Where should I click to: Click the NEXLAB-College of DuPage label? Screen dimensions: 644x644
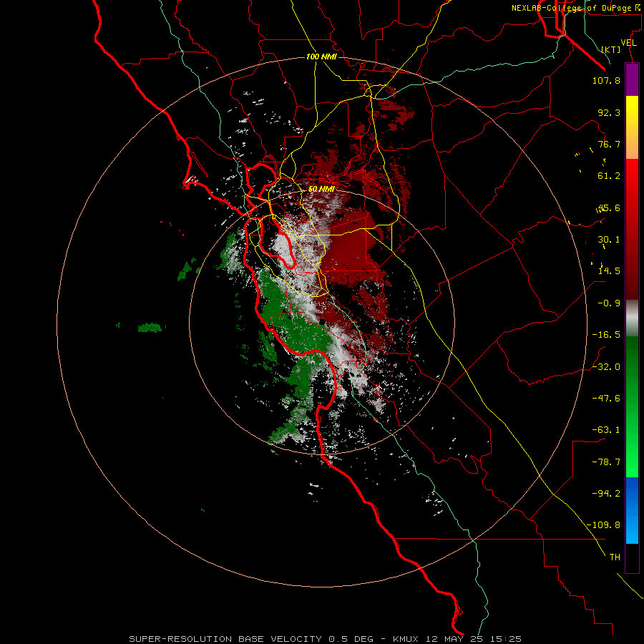[x=571, y=8]
